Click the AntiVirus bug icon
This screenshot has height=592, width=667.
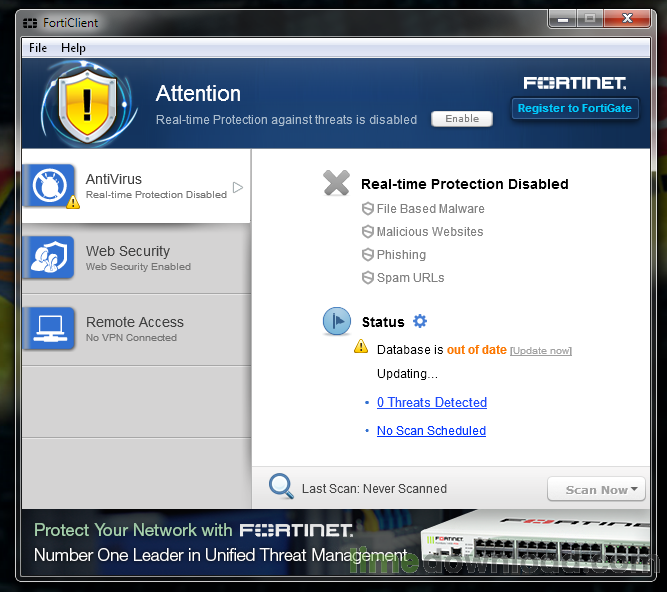[x=49, y=185]
